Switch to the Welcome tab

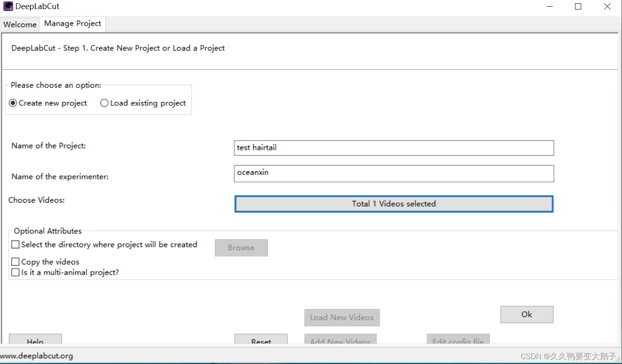pyautogui.click(x=20, y=24)
